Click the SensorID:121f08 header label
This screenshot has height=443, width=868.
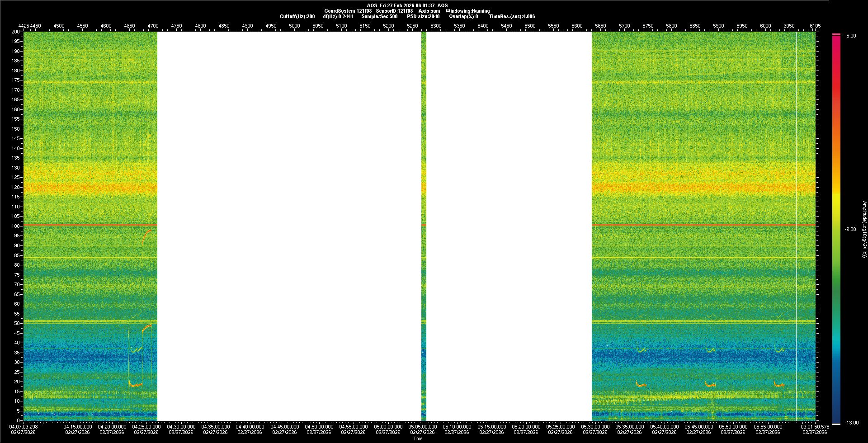pos(394,11)
